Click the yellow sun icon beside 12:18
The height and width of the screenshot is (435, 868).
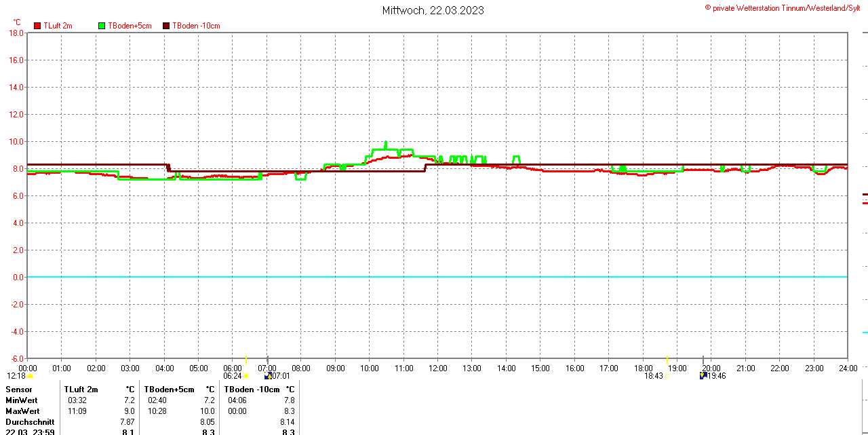pos(30,376)
